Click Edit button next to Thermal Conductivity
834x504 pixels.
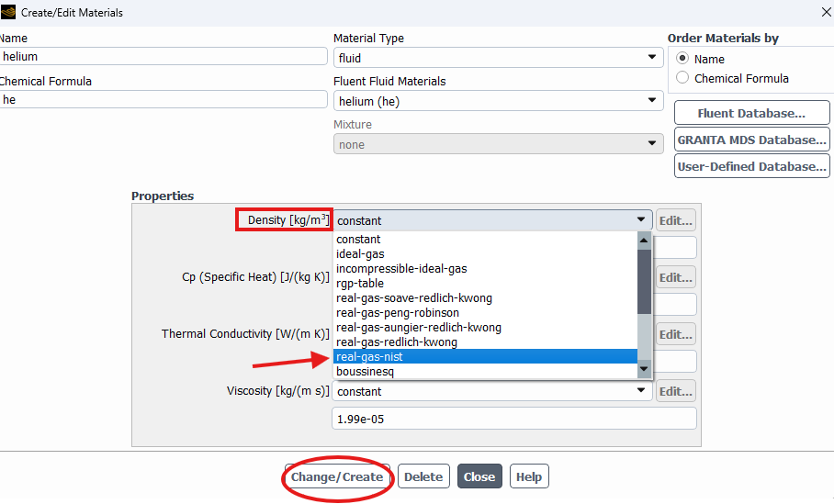(675, 334)
